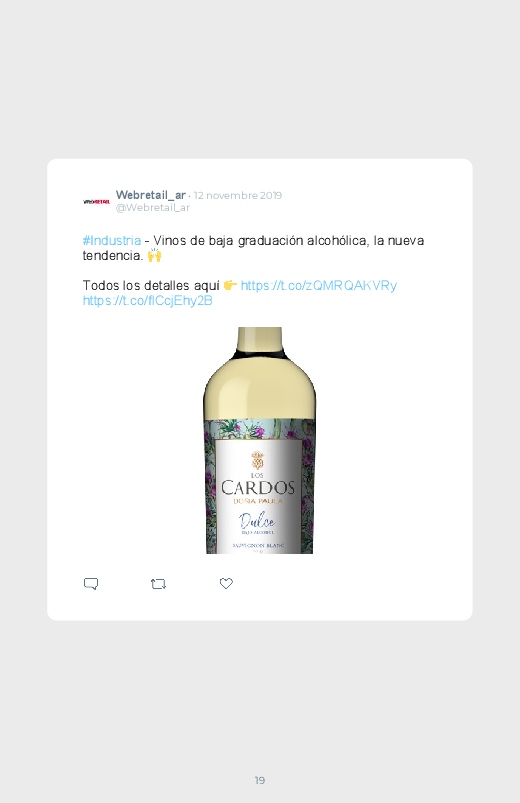Open the link https://t.co/zQMRQAKVRy
Viewport: 520px width, 803px height.
point(319,285)
